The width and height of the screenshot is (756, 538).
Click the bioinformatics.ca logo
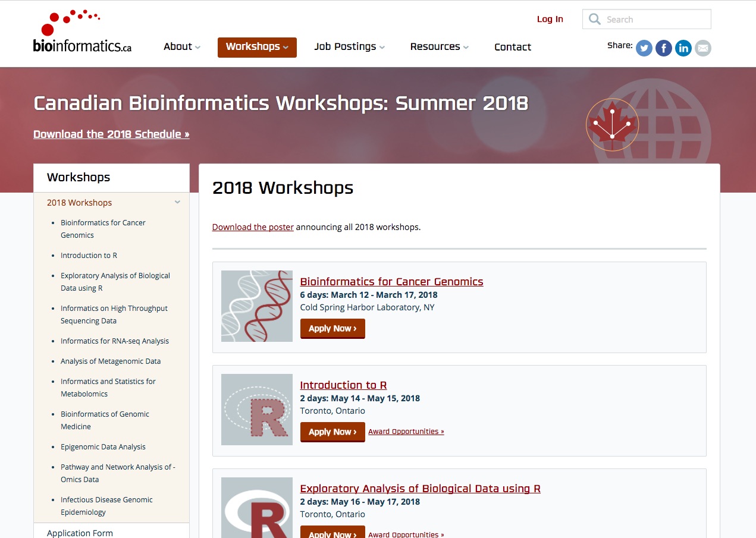82,32
